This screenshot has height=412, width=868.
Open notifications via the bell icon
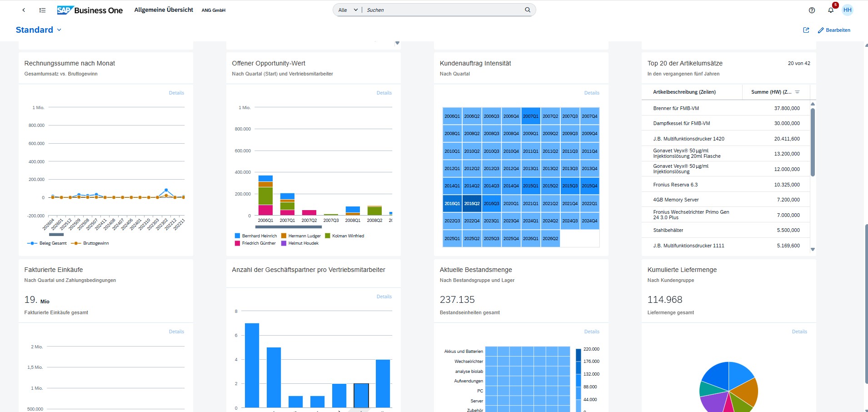tap(831, 10)
